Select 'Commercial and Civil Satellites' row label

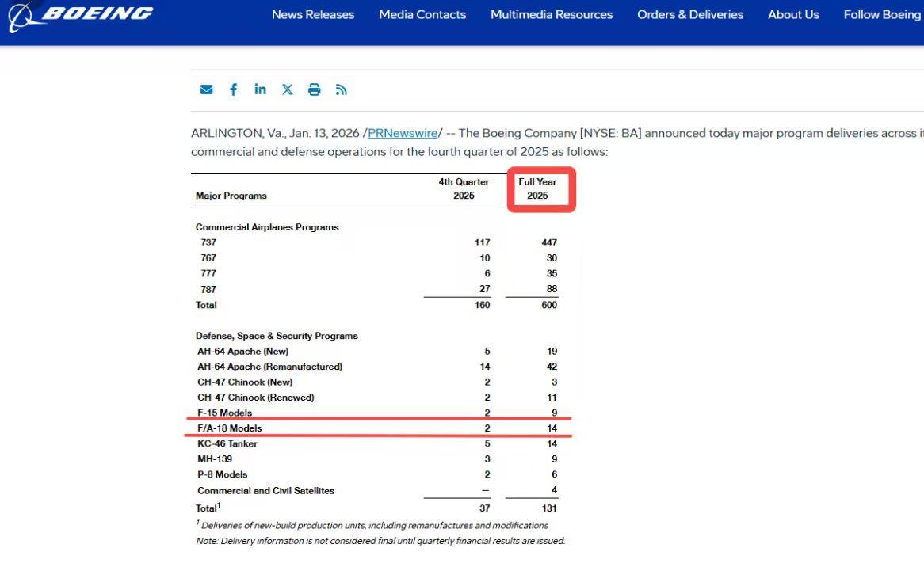click(x=265, y=490)
